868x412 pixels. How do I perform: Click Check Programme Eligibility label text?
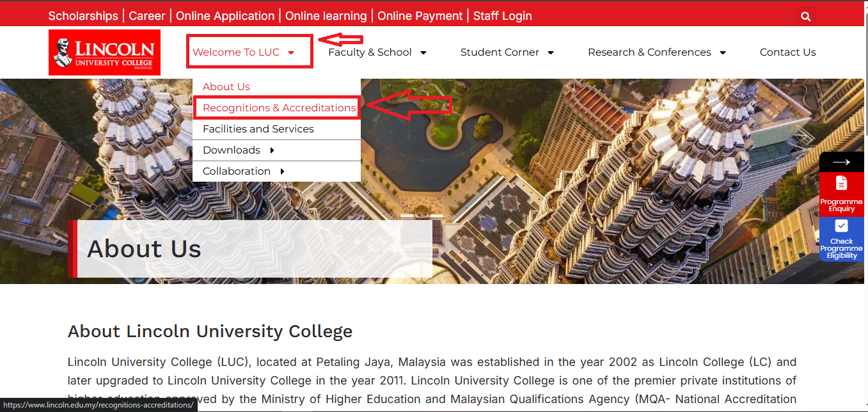[x=841, y=248]
